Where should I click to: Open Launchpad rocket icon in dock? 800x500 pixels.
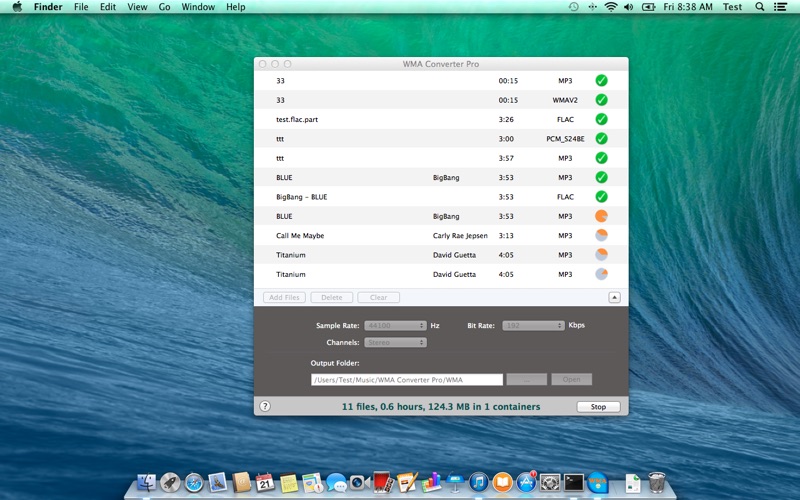(170, 482)
